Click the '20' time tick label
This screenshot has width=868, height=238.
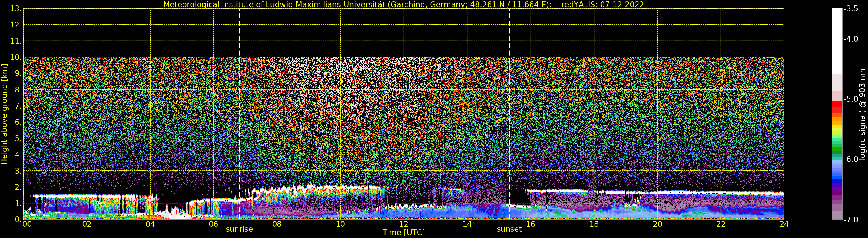tap(657, 224)
